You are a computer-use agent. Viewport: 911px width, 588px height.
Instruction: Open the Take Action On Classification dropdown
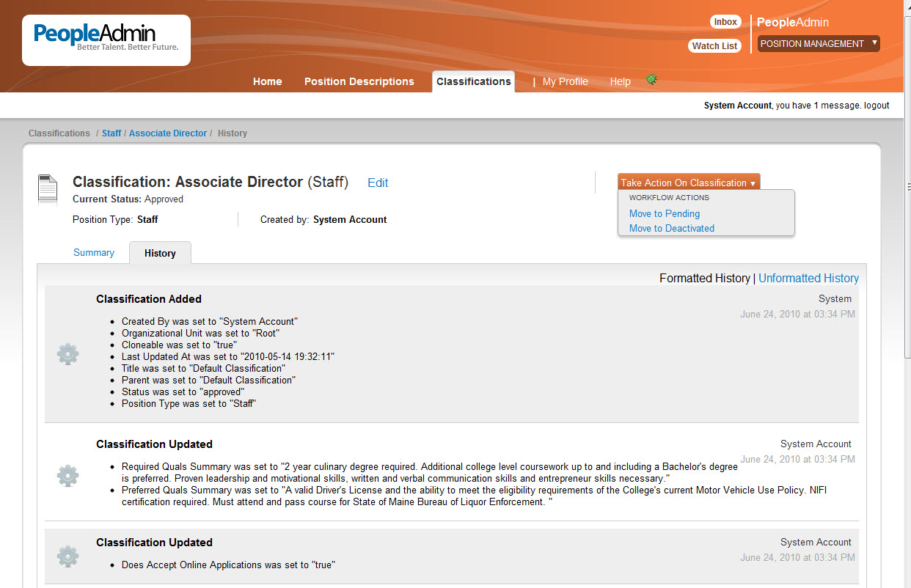688,182
